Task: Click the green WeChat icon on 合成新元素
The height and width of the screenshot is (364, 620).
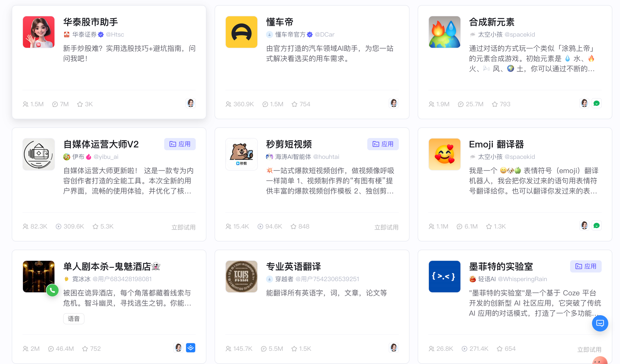Action: click(x=596, y=103)
